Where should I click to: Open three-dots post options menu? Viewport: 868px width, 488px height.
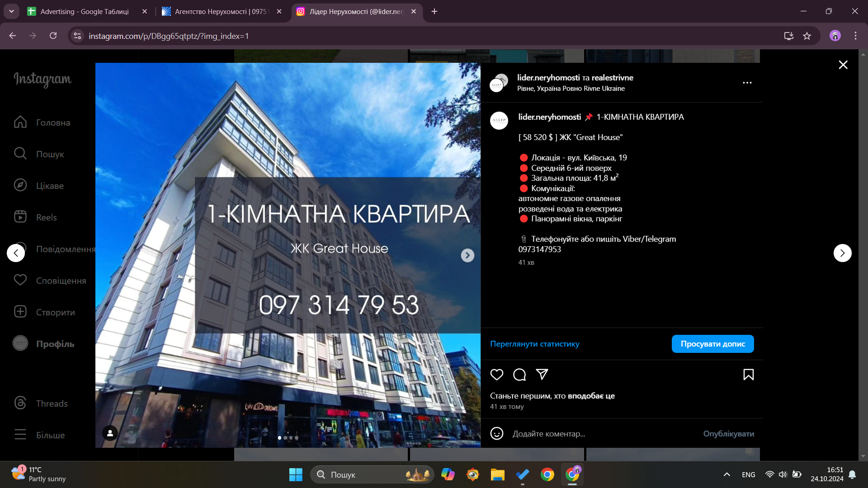click(x=747, y=83)
